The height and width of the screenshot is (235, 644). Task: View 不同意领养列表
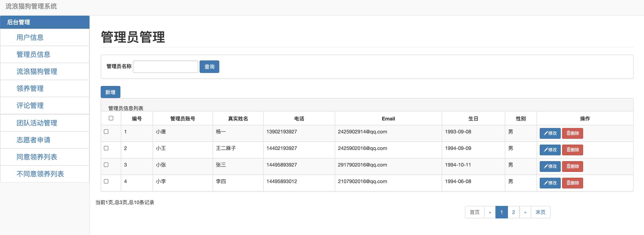tap(40, 174)
